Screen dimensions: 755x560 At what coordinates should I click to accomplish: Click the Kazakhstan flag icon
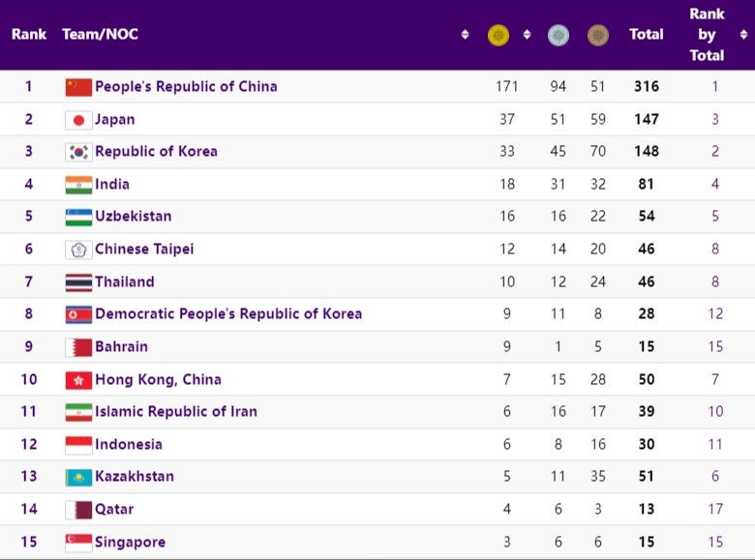coord(78,477)
